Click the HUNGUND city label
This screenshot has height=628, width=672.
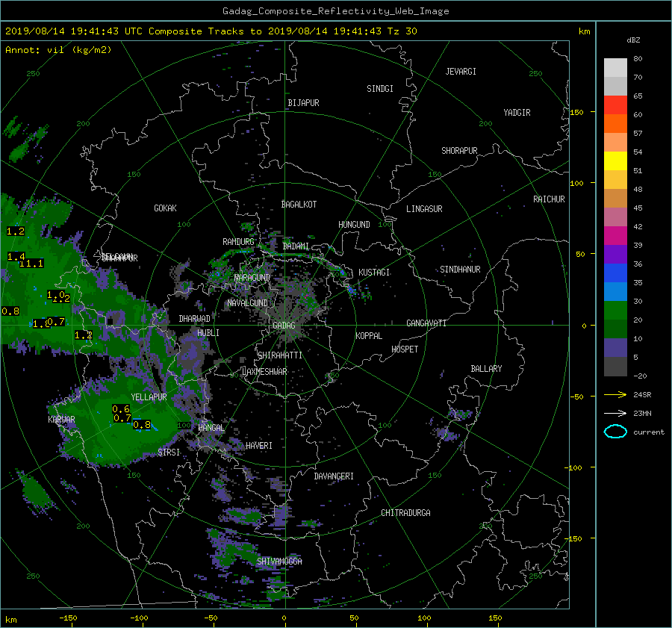354,225
